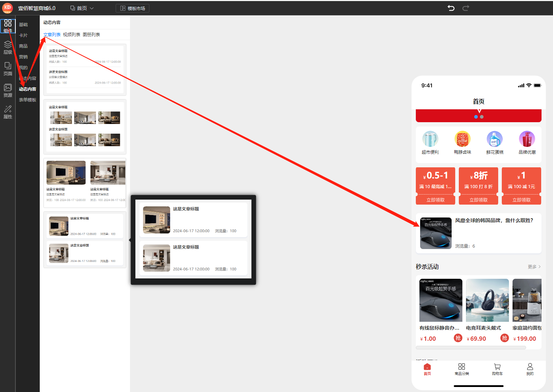Click the ¥199.00 price text
Image resolution: width=553 pixels, height=392 pixels.
tap(525, 339)
